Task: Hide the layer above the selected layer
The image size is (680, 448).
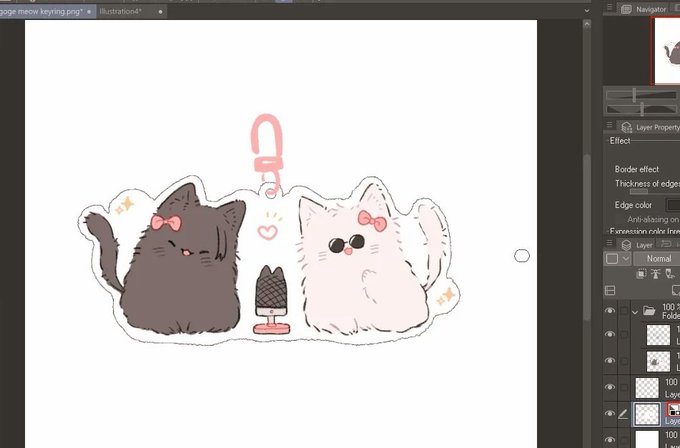Action: (610, 387)
